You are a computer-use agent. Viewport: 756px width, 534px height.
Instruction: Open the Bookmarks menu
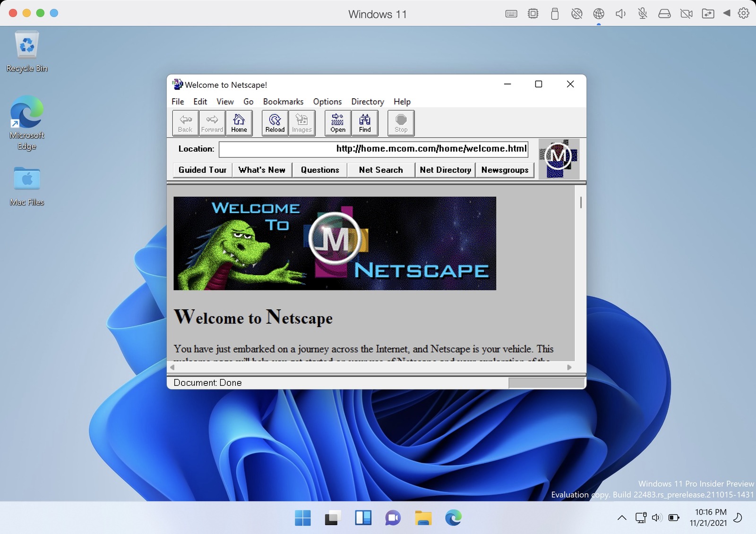[283, 102]
